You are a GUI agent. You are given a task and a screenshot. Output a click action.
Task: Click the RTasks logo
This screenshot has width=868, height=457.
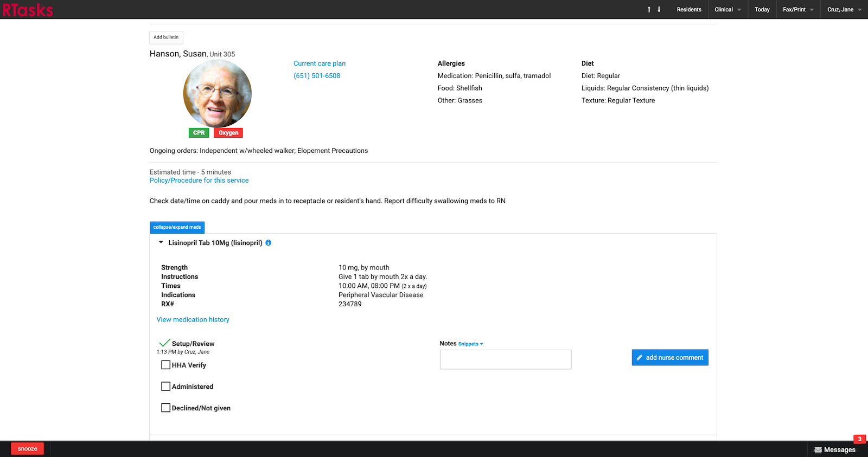click(x=28, y=10)
